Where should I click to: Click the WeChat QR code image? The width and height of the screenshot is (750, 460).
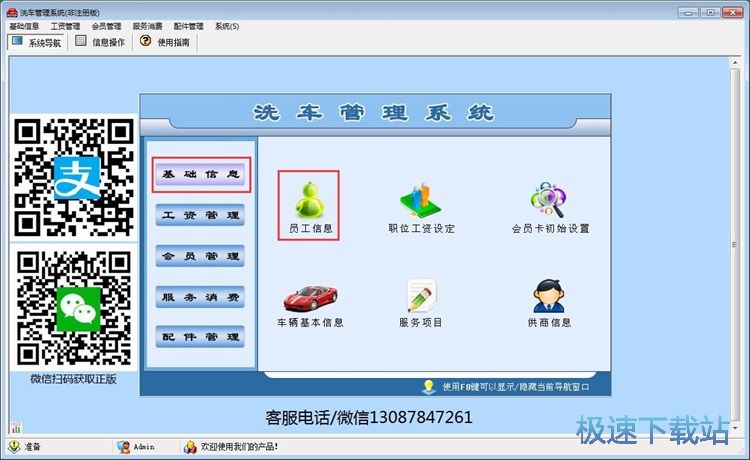[x=74, y=308]
